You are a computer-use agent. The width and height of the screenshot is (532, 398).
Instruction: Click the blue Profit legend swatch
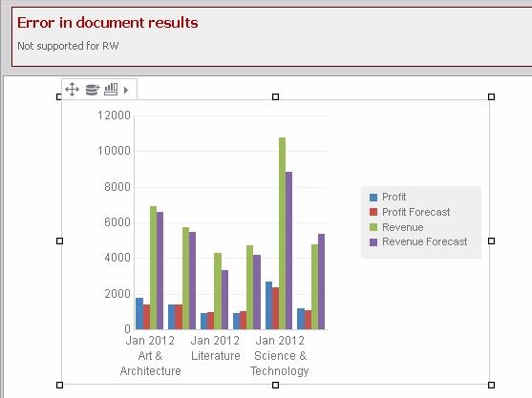click(373, 198)
